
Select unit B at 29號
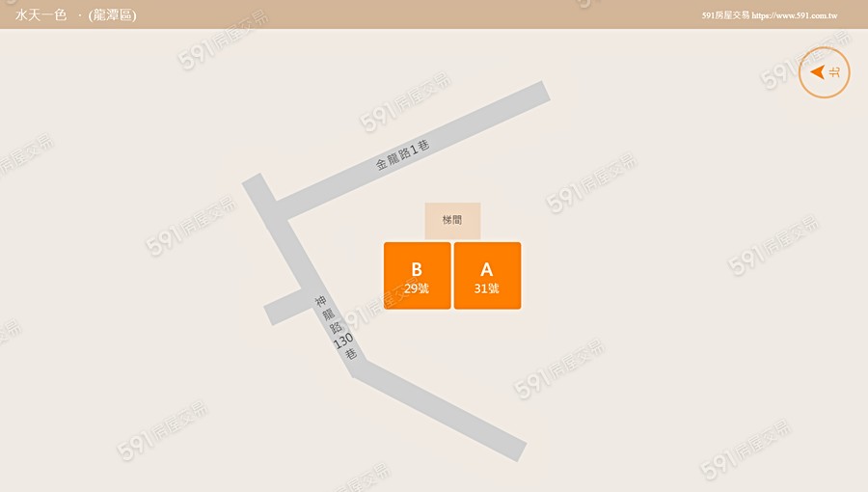418,276
